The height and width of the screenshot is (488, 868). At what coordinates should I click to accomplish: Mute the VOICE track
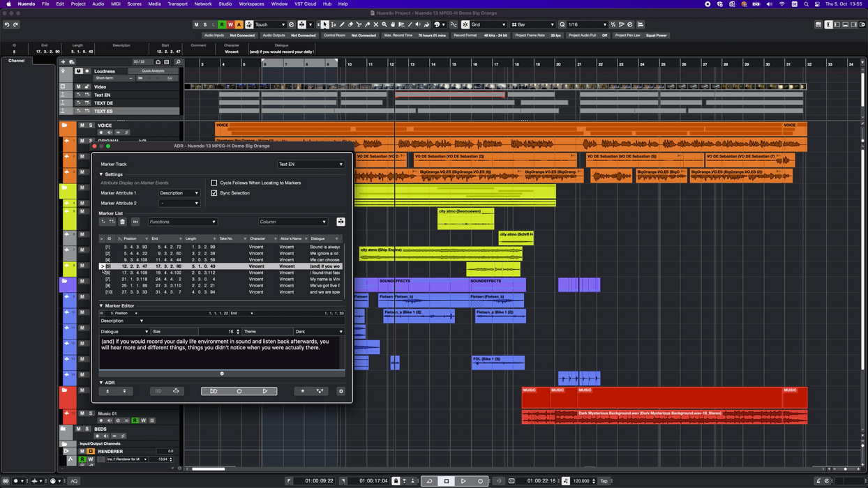point(82,125)
